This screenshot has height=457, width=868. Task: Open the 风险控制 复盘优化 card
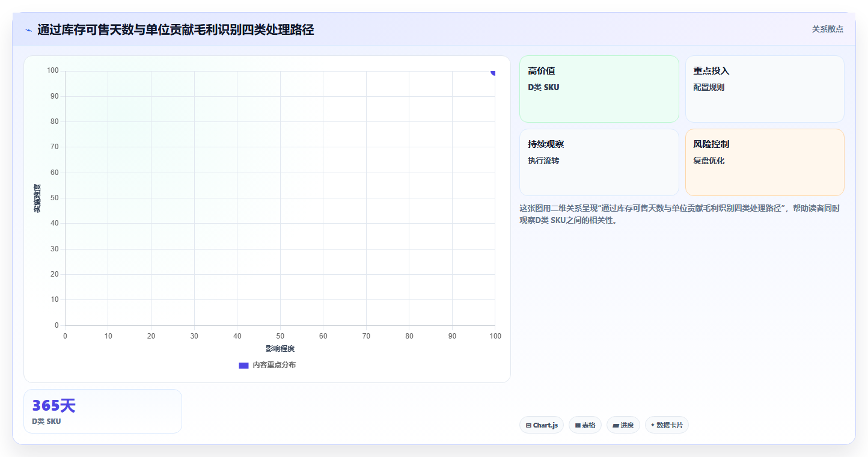pyautogui.click(x=765, y=162)
